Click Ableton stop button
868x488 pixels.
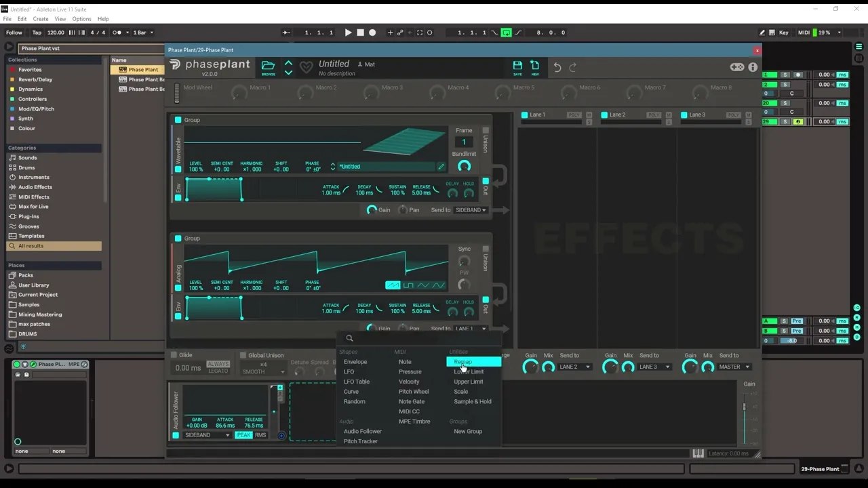click(x=360, y=33)
